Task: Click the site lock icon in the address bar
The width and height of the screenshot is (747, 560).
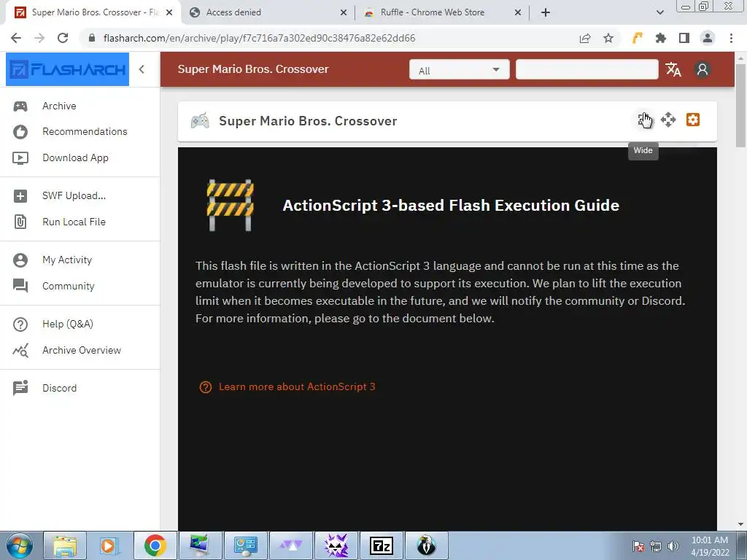Action: [x=92, y=38]
